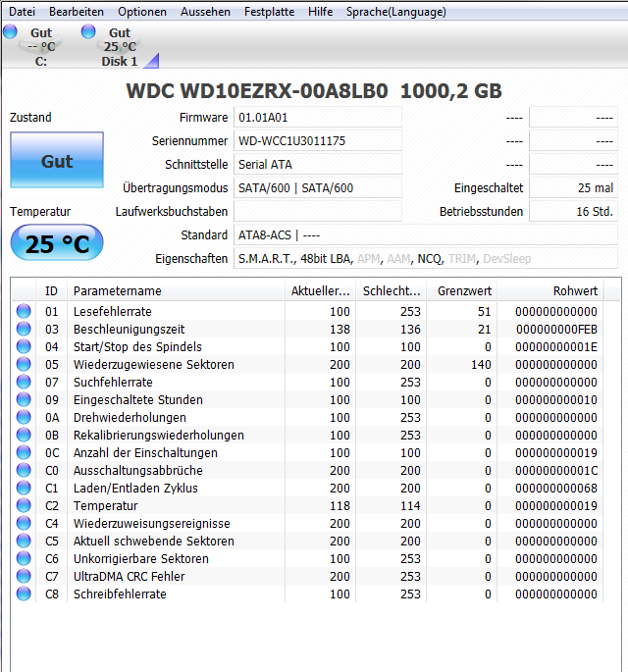Click Grenzwert value 140
The width and height of the screenshot is (628, 672).
point(481,365)
